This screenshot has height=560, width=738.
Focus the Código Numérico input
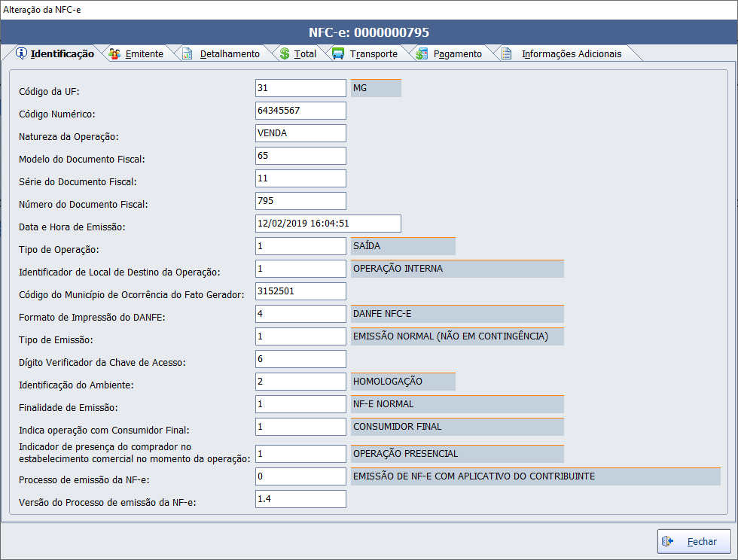click(300, 111)
